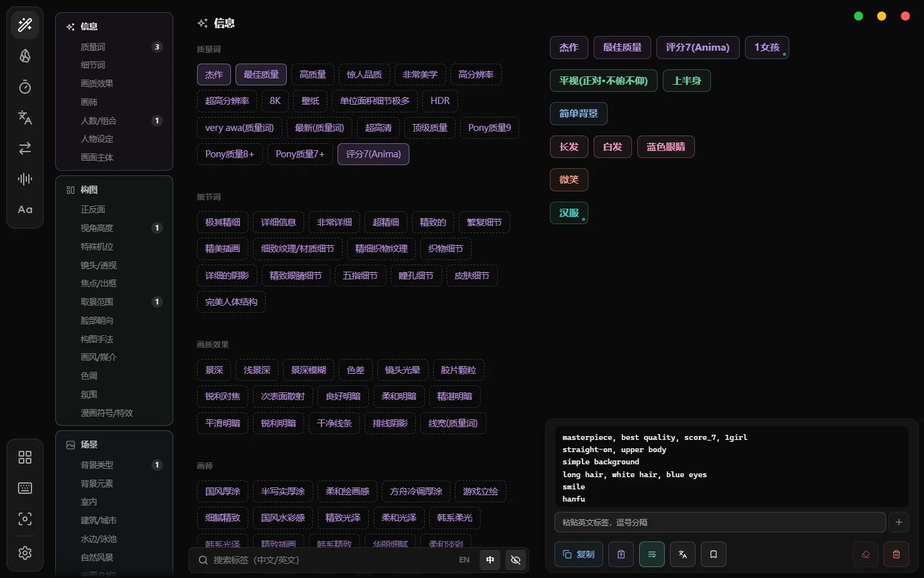
Task: Open the swap arrows sidebar page
Action: point(25,148)
